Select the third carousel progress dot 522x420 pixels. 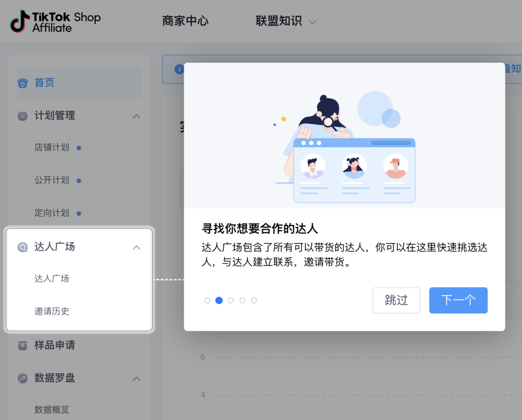tap(231, 300)
